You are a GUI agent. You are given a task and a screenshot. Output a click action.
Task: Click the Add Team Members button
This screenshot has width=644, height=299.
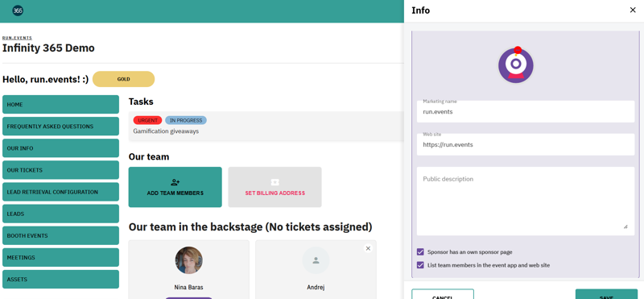pyautogui.click(x=175, y=187)
